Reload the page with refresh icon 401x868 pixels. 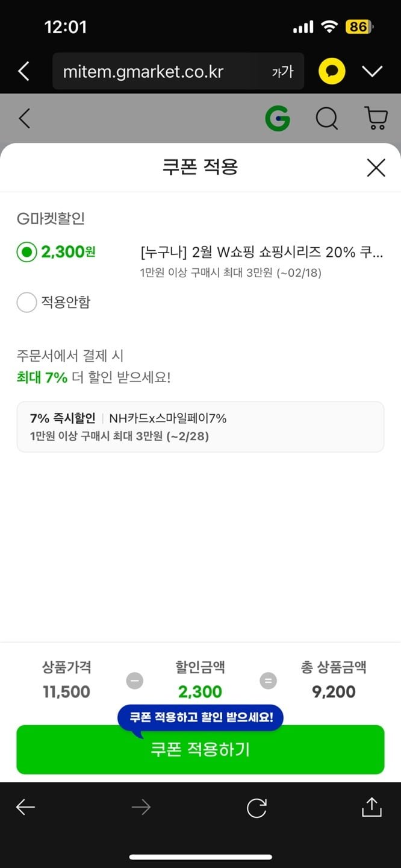coord(256,808)
